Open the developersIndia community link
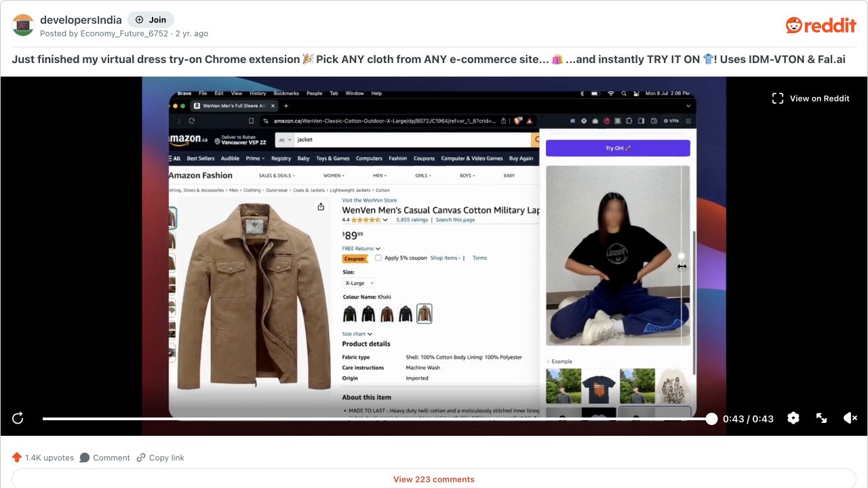 [81, 20]
